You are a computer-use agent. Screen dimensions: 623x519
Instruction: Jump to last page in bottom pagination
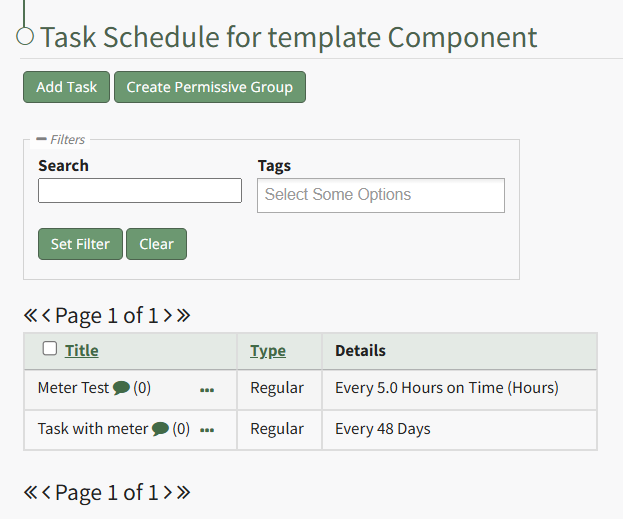(x=183, y=492)
